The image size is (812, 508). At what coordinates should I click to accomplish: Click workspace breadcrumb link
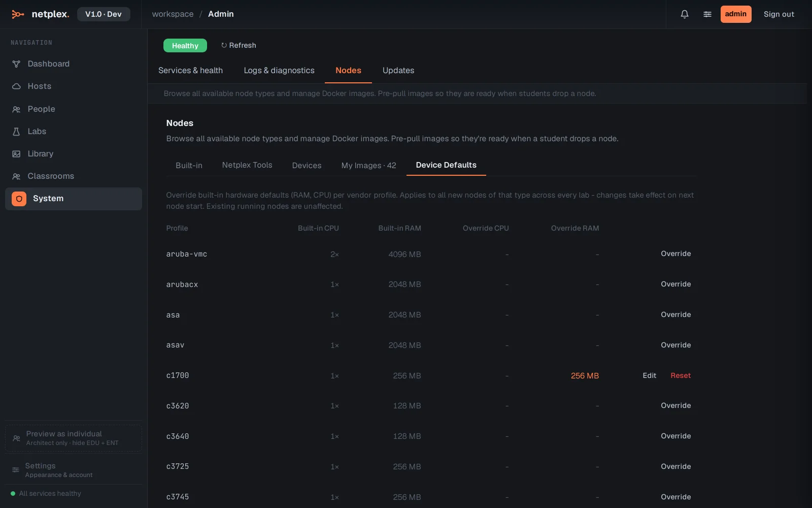pyautogui.click(x=173, y=14)
